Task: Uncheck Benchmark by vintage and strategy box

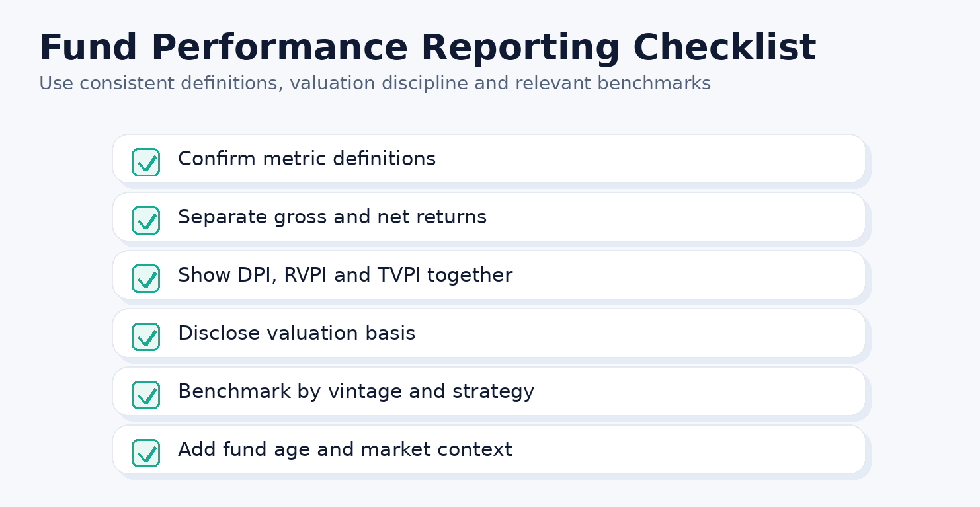Action: [145, 395]
